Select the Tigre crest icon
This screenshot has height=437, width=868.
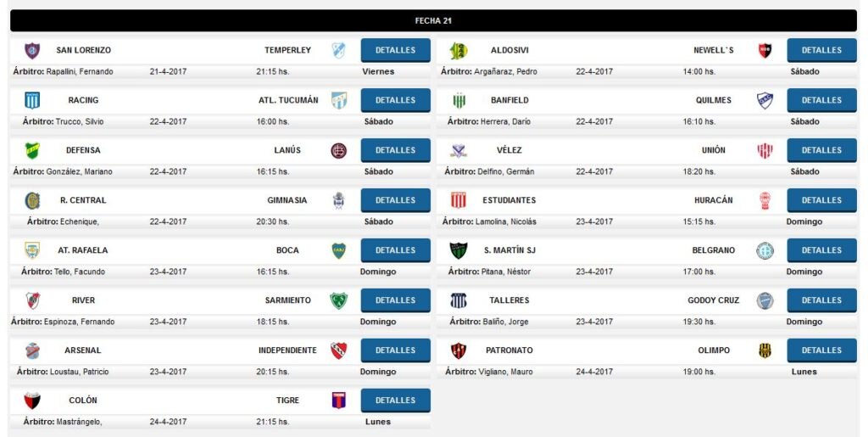(x=339, y=401)
